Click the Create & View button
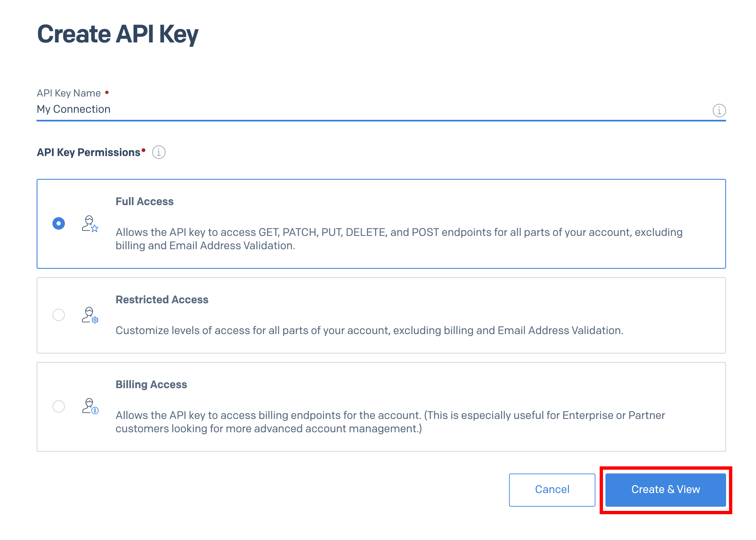 pyautogui.click(x=665, y=489)
